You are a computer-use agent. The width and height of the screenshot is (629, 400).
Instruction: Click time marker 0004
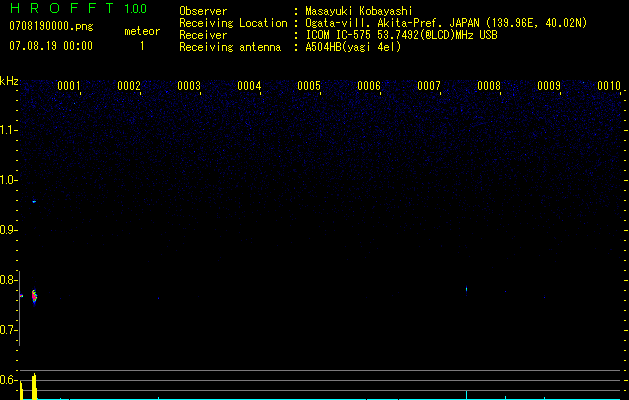click(249, 86)
